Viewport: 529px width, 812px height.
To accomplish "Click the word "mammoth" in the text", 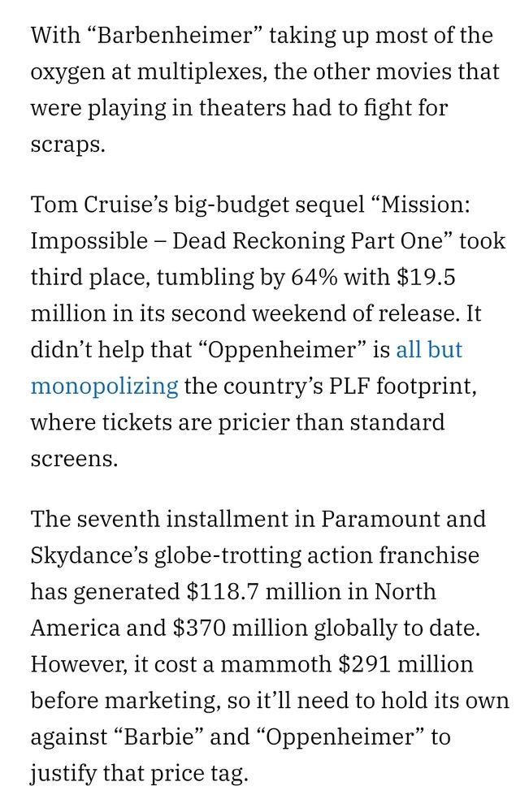I will (275, 664).
